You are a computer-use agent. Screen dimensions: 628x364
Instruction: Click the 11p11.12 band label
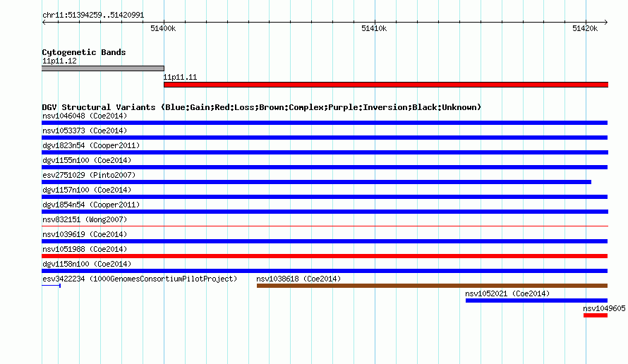[59, 61]
